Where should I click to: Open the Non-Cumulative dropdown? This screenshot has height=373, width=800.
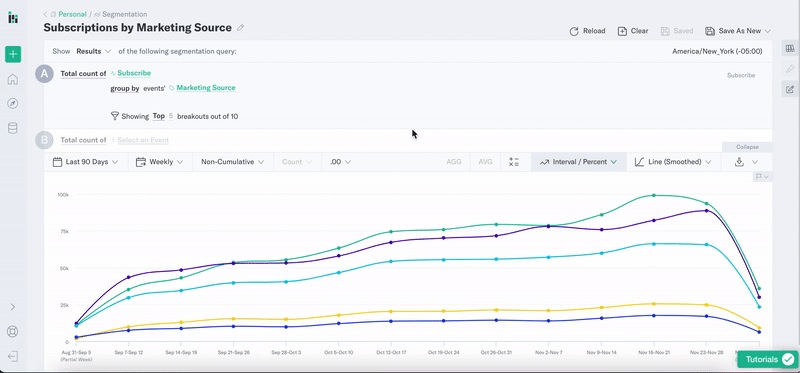[233, 162]
